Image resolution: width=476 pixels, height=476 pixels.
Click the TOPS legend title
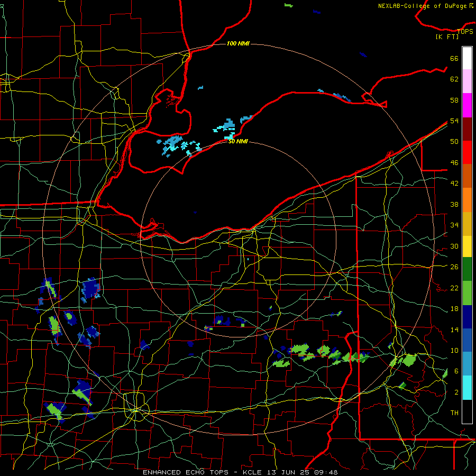(465, 31)
